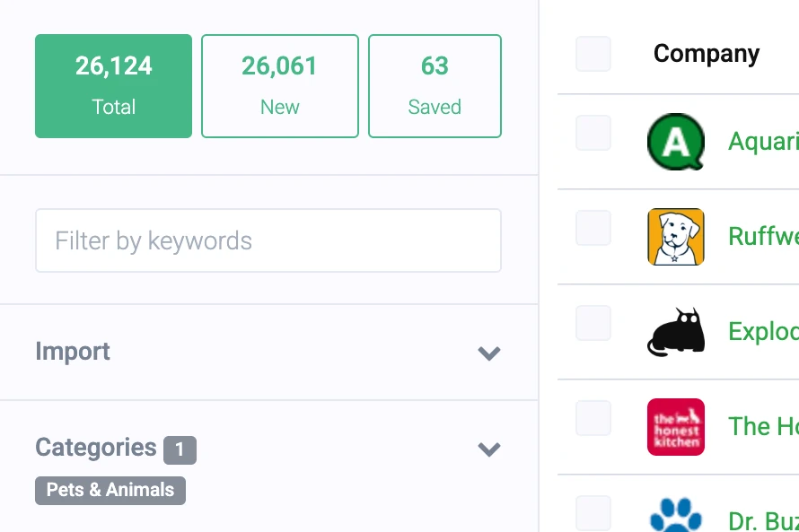Toggle the select-all checkbox beside Company header
The width and height of the screenshot is (799, 532).
point(593,54)
